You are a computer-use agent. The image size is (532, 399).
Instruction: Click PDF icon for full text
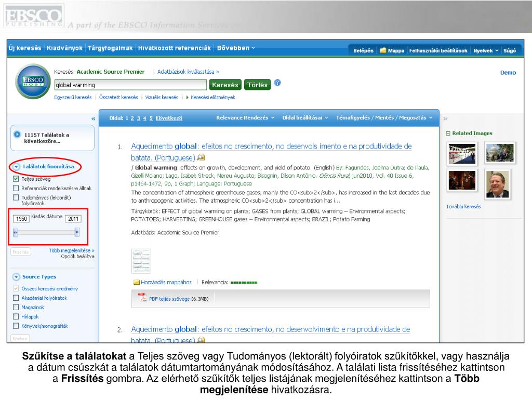142,298
